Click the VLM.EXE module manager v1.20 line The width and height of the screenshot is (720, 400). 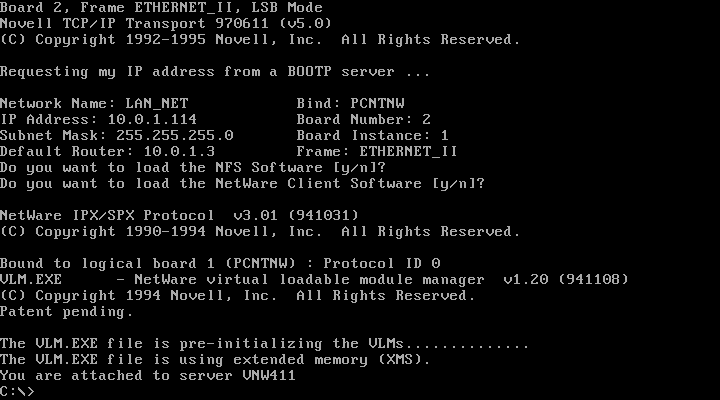point(314,280)
